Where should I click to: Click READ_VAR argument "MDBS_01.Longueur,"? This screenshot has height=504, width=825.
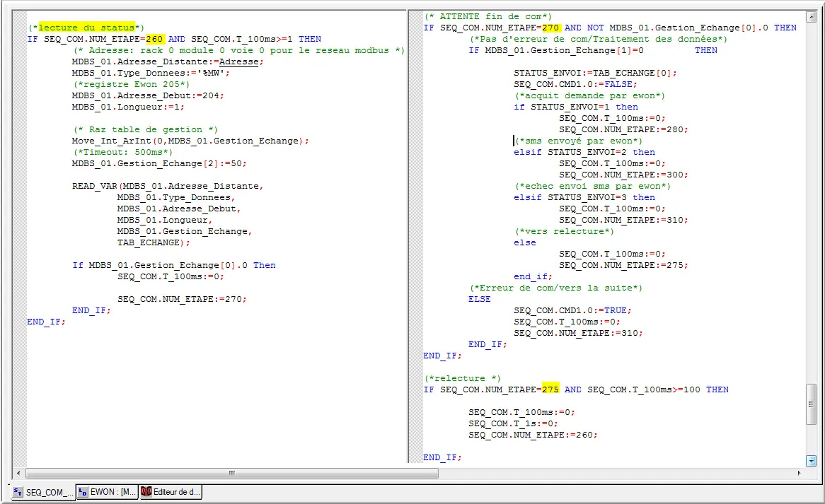pos(165,220)
